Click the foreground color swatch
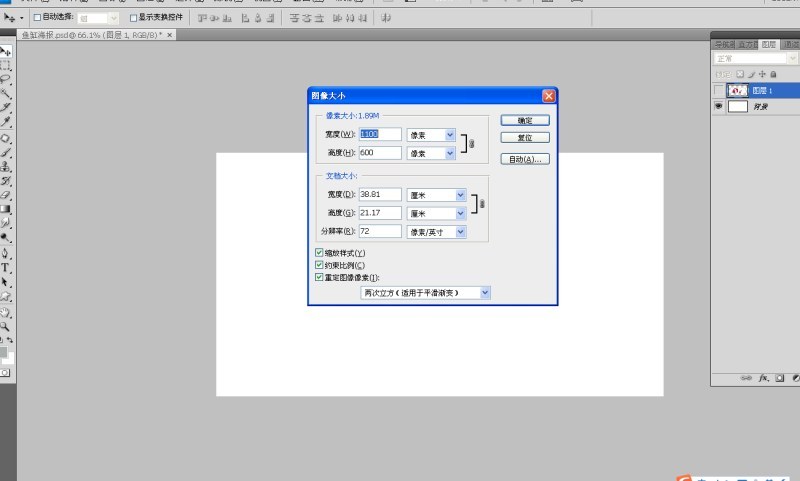This screenshot has height=481, width=800. (x=3, y=352)
